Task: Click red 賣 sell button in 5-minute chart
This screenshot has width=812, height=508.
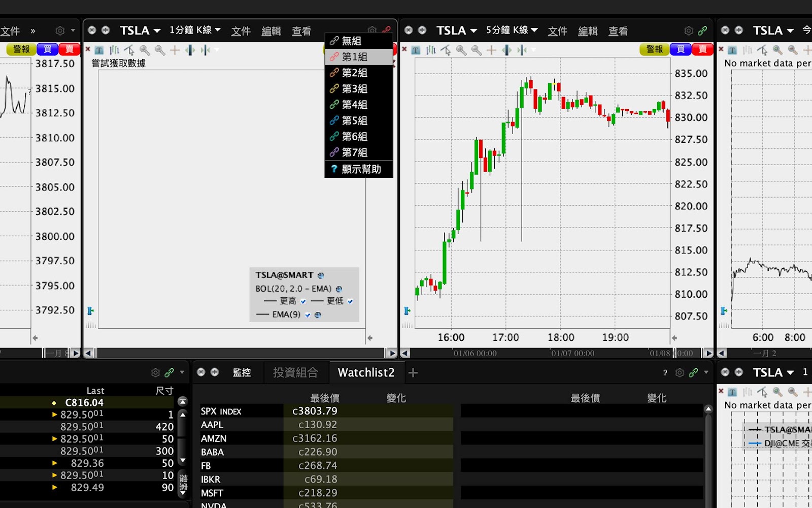Action: pos(702,49)
